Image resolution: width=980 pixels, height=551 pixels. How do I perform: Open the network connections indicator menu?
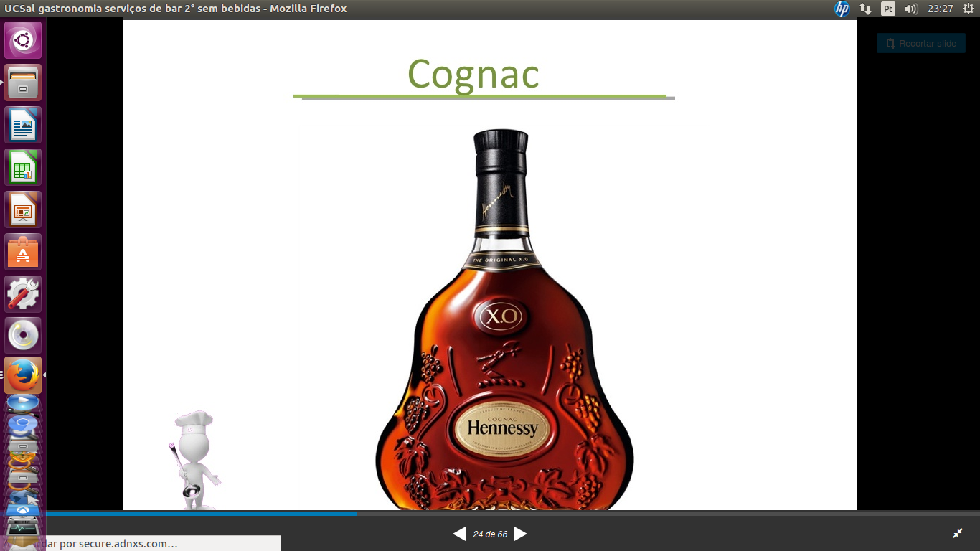pyautogui.click(x=865, y=9)
